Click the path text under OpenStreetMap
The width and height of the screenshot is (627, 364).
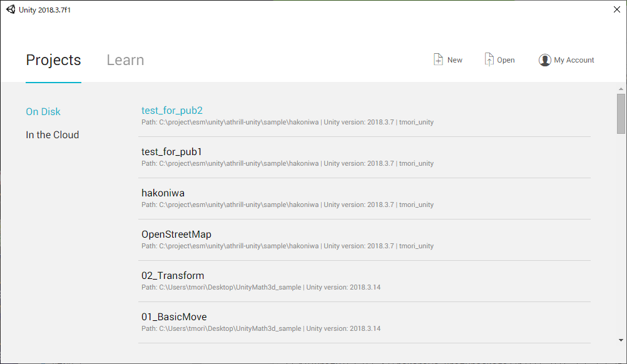click(x=287, y=246)
